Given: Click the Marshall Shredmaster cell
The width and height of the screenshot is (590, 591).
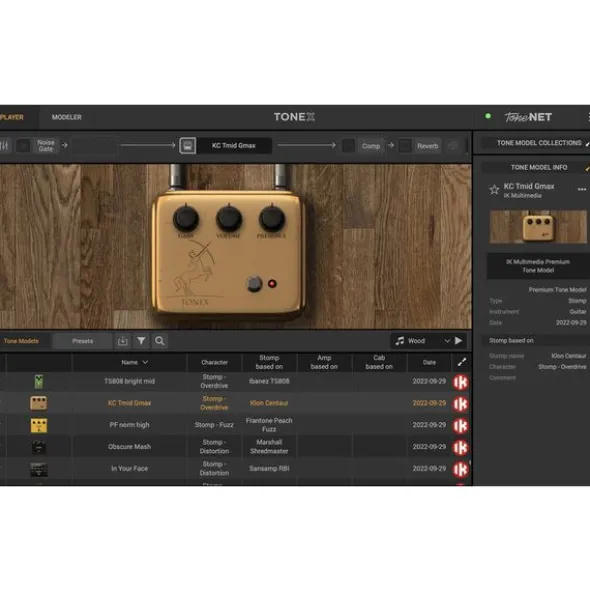Looking at the screenshot, I should tap(269, 447).
